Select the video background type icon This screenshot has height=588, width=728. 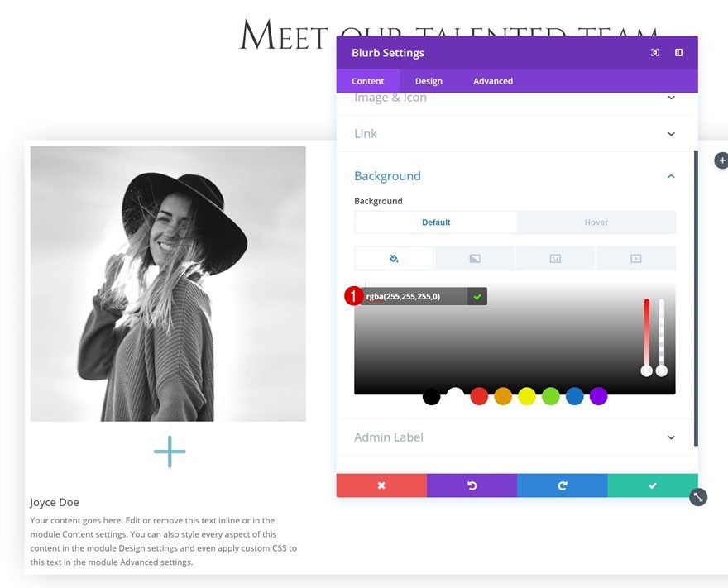tap(635, 258)
